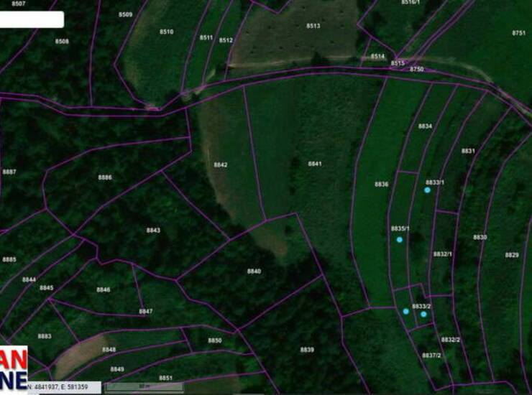
Task: Select parcel label 8751
Action: pyautogui.click(x=519, y=33)
